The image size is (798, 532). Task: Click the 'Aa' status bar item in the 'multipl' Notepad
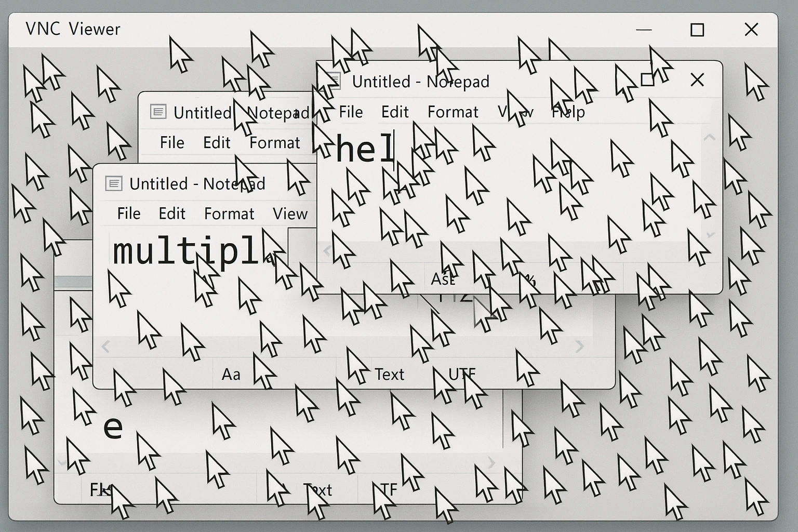(231, 374)
